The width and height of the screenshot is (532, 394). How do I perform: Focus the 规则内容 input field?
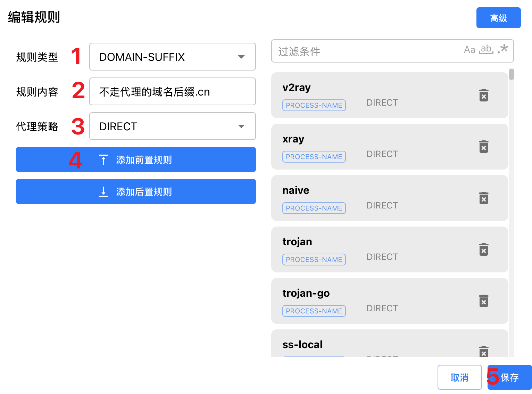coord(172,91)
